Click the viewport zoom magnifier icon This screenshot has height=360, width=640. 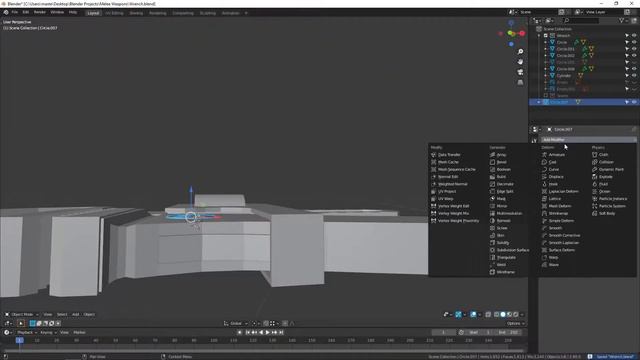click(520, 52)
